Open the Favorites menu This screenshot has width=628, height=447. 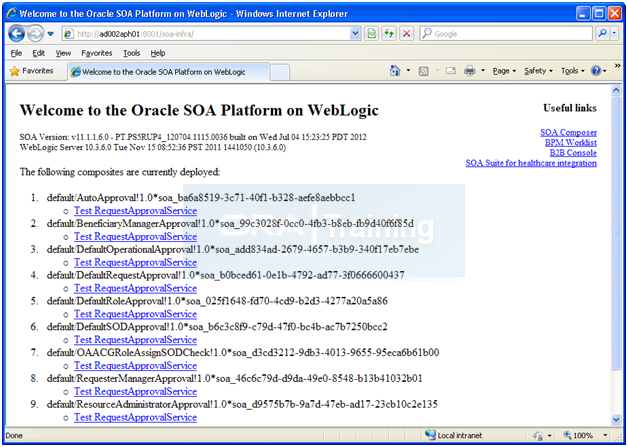click(x=97, y=53)
